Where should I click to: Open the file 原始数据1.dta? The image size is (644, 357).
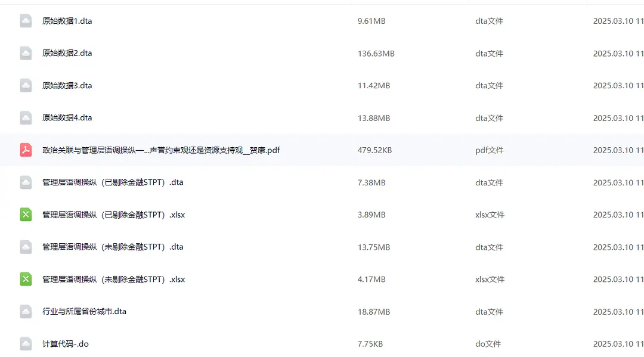pos(67,21)
